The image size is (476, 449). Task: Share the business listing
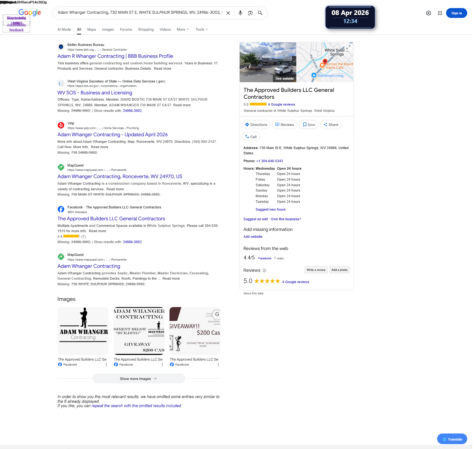pyautogui.click(x=331, y=125)
